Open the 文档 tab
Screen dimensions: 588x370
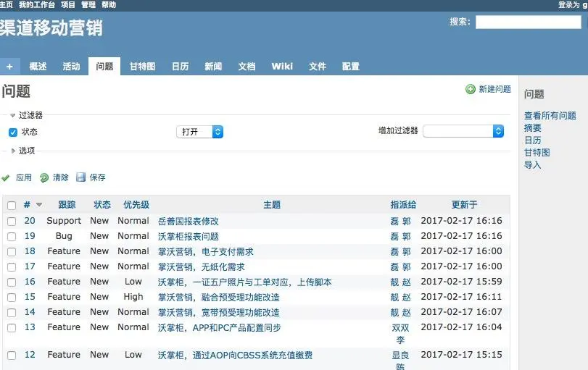pyautogui.click(x=247, y=67)
